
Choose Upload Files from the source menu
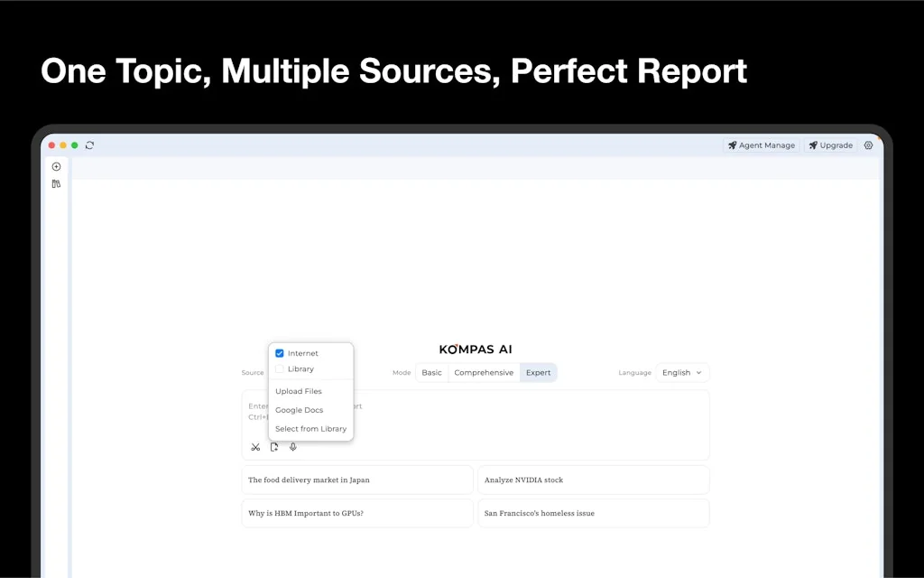pyautogui.click(x=299, y=392)
